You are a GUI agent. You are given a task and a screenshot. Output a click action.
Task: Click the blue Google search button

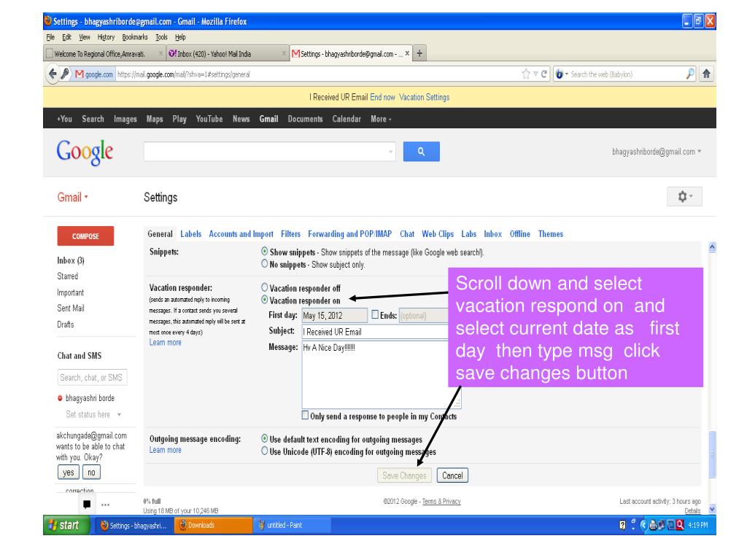[x=421, y=152]
